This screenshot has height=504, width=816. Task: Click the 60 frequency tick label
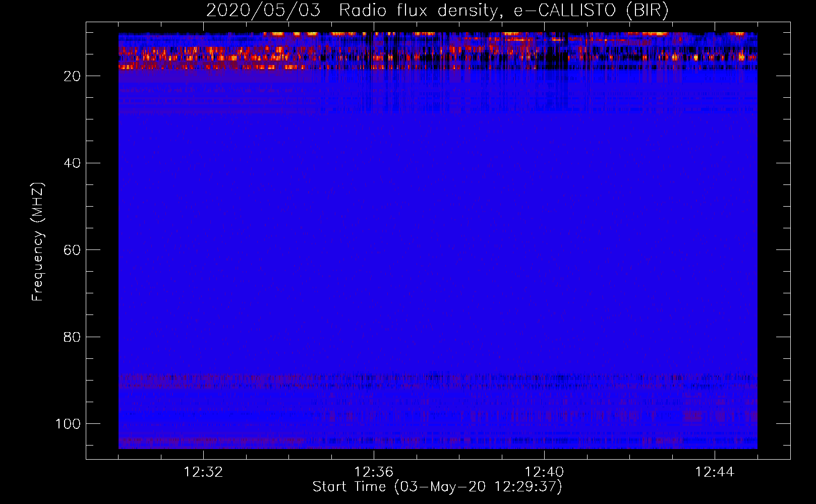tap(72, 250)
